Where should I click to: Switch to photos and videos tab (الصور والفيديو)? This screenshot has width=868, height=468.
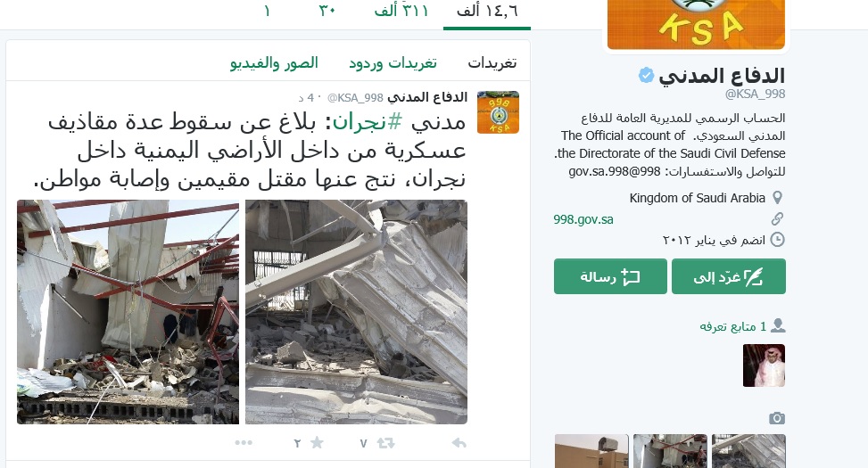(x=274, y=63)
